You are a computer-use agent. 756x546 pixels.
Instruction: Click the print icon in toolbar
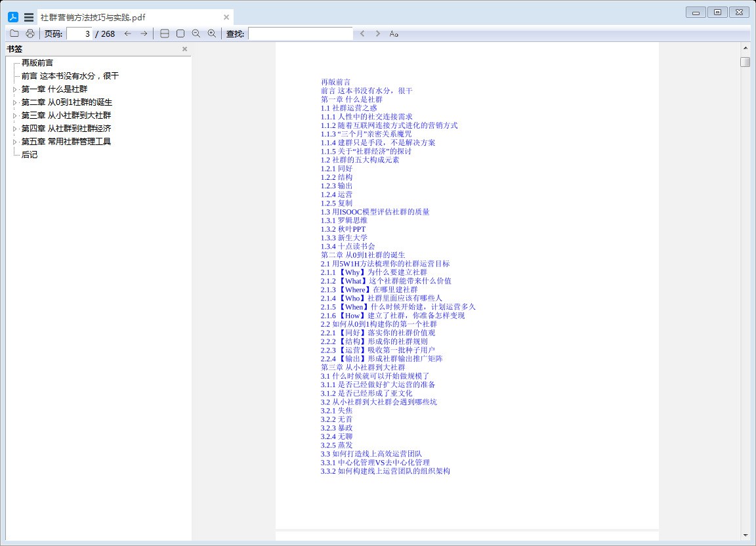click(30, 33)
